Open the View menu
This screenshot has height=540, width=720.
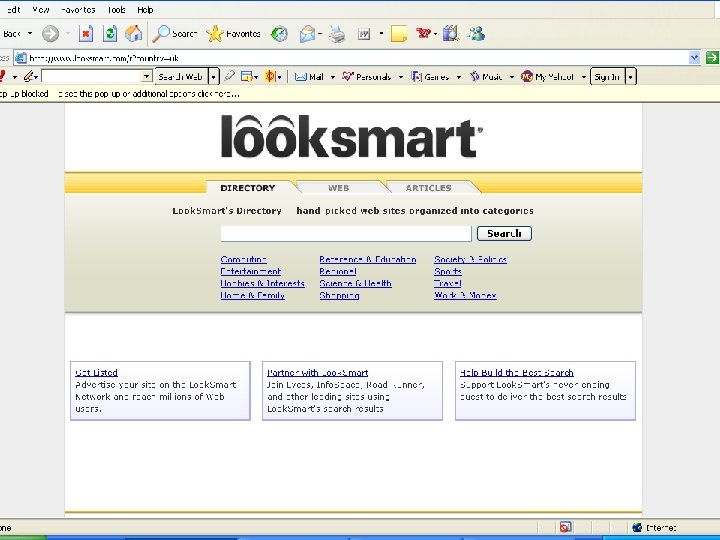click(x=40, y=10)
